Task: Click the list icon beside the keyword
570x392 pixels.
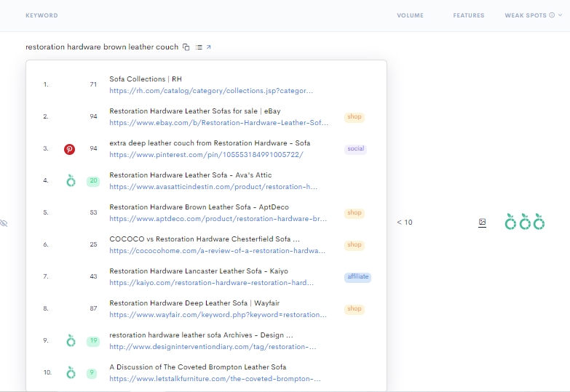Action: click(x=199, y=47)
